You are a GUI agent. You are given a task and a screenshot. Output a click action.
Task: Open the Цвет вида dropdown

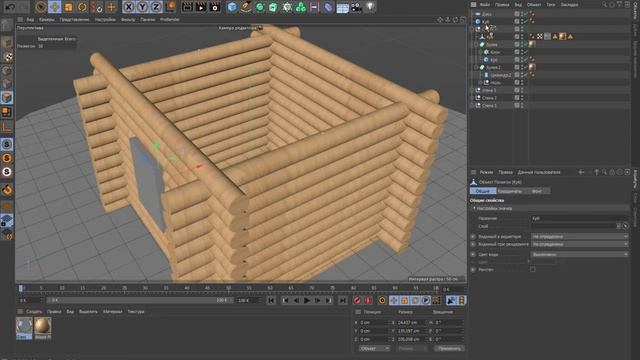point(579,254)
